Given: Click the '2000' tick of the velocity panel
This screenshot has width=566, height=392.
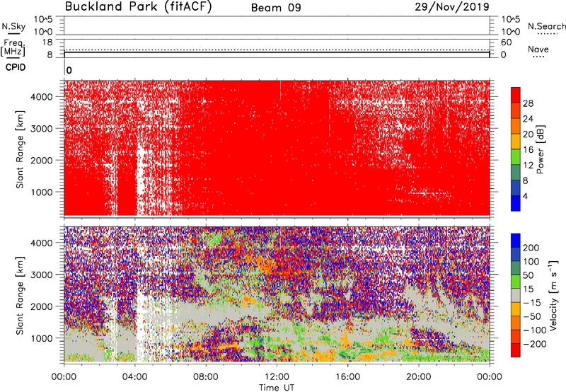Looking at the screenshot, I should click(41, 306).
